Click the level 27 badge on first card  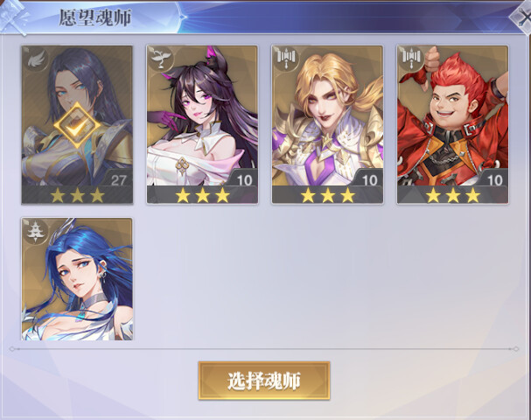(x=118, y=180)
